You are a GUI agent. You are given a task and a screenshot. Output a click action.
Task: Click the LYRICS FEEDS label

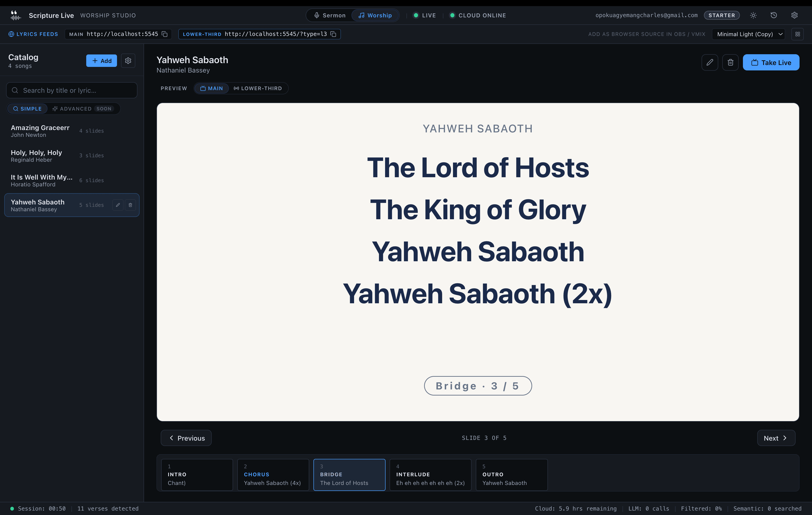(x=37, y=34)
